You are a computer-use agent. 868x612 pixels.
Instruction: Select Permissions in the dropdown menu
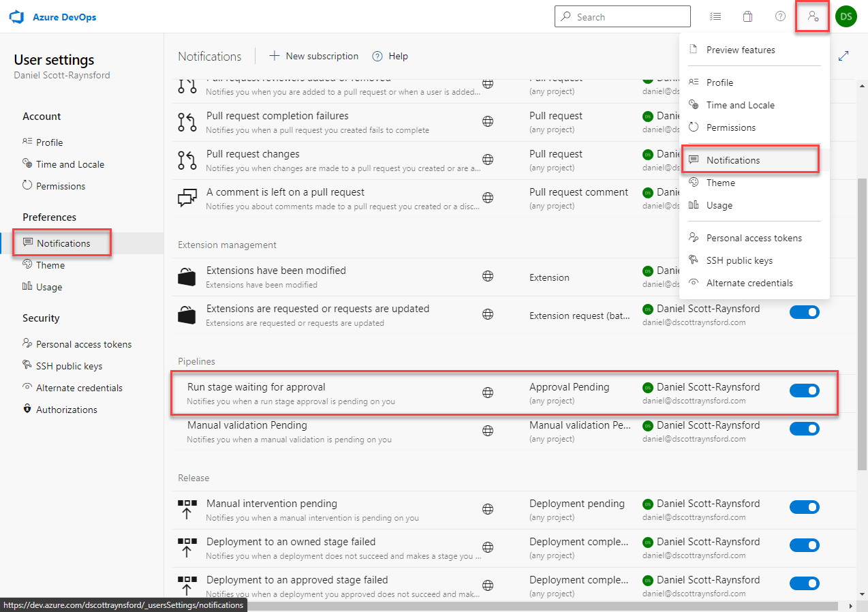coord(754,127)
